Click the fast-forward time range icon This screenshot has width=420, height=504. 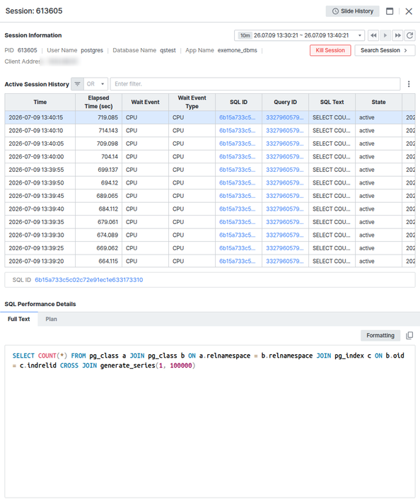coord(397,35)
